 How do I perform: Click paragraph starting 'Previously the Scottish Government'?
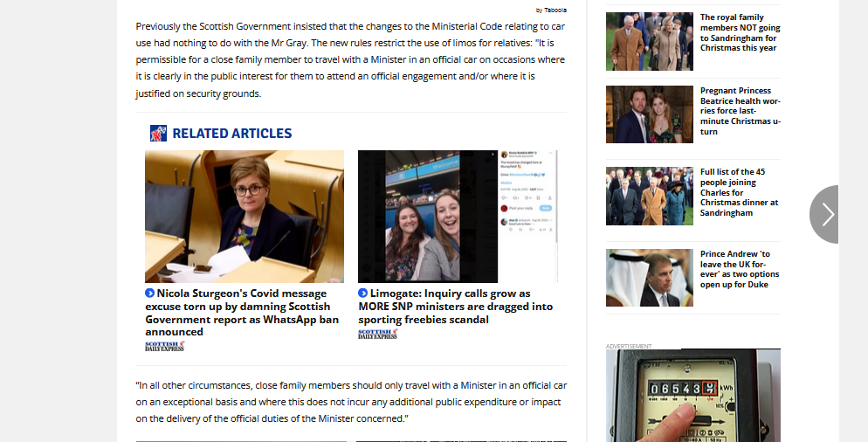(x=350, y=59)
